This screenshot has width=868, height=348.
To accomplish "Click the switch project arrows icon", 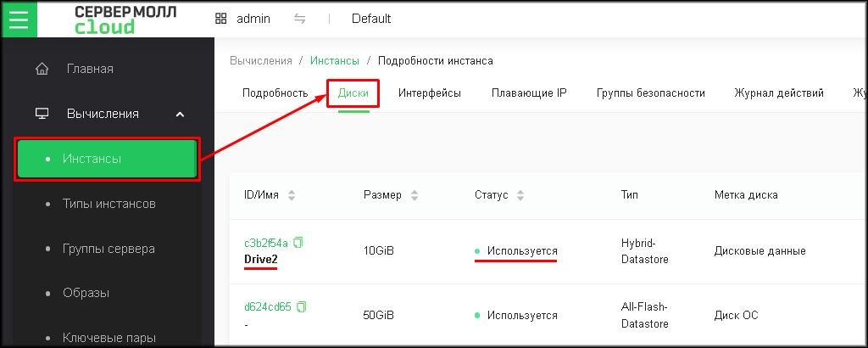I will pos(300,19).
